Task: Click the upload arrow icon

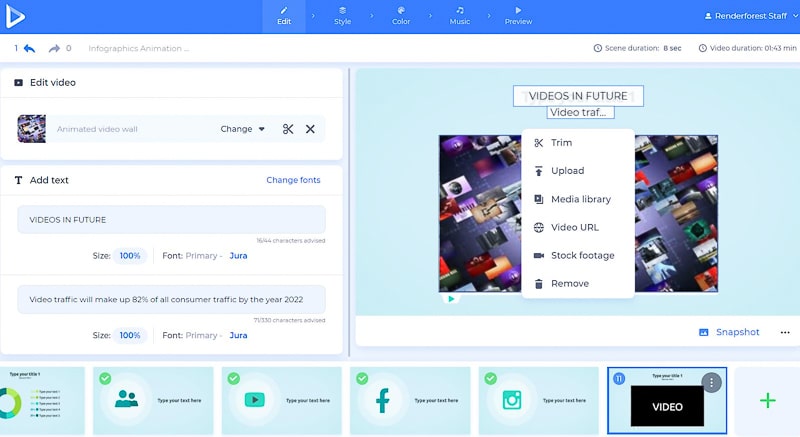Action: pyautogui.click(x=539, y=171)
